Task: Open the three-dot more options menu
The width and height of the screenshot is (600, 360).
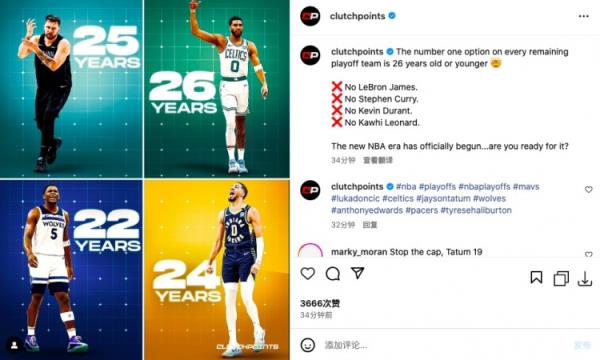Action: [584, 16]
